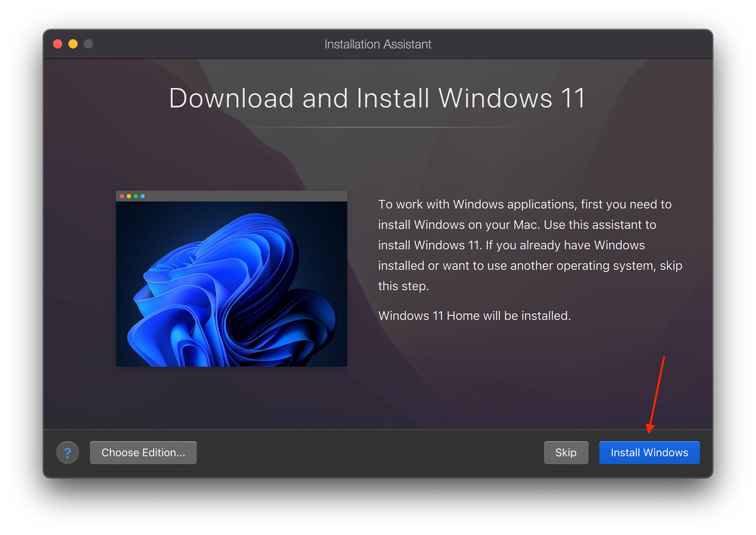Skip the Windows installation step

[566, 452]
